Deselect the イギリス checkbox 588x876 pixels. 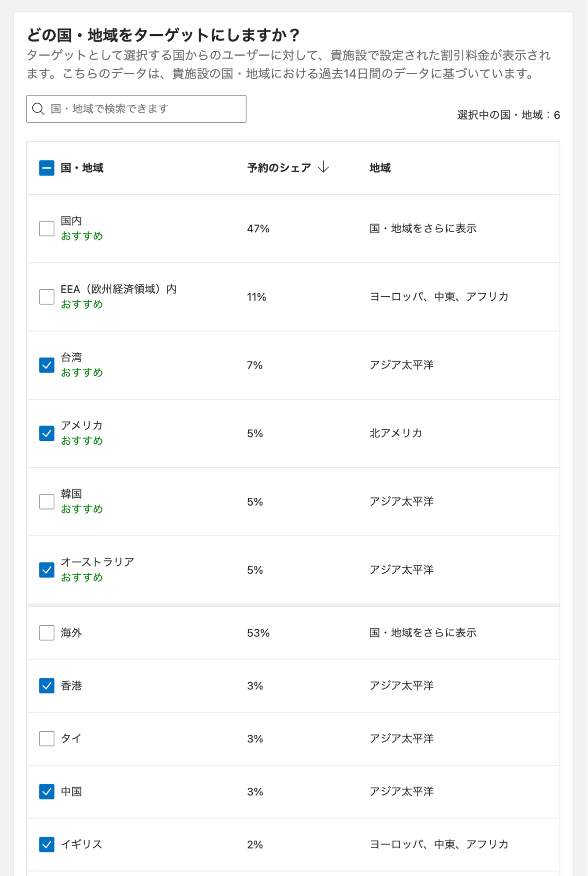coord(46,844)
